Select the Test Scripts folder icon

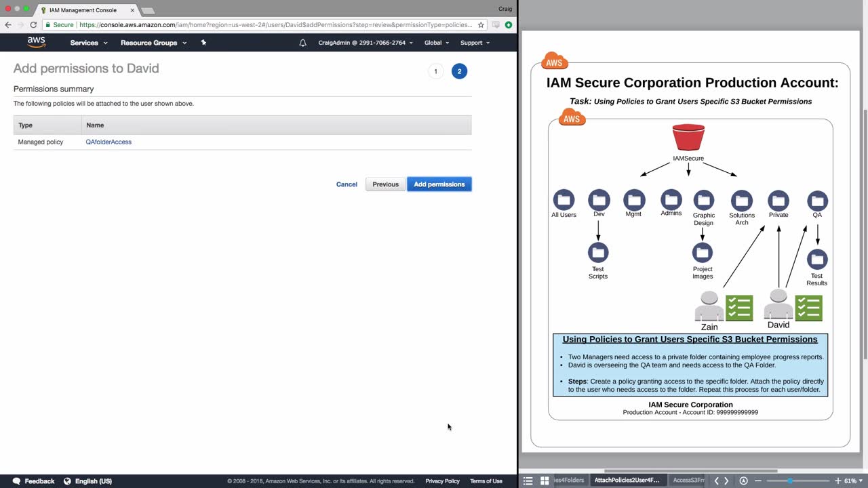(598, 253)
